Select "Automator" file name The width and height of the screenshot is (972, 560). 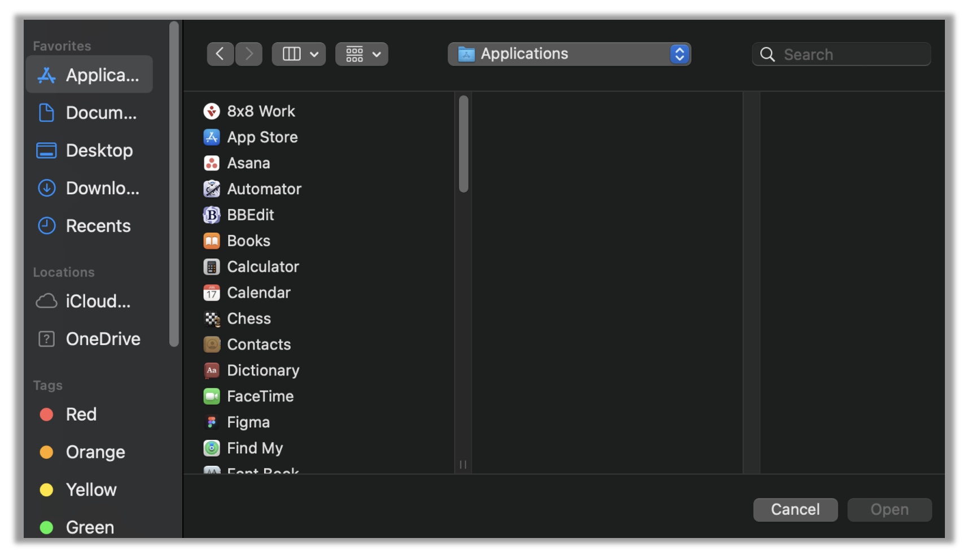264,189
